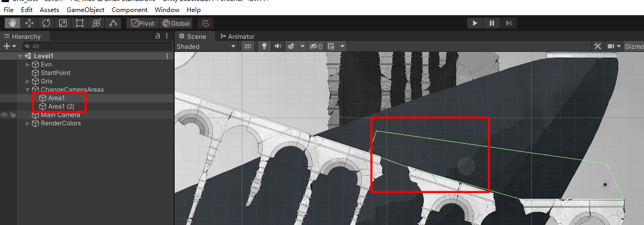Open the GameObject menu
This screenshot has width=644, height=225.
85,10
